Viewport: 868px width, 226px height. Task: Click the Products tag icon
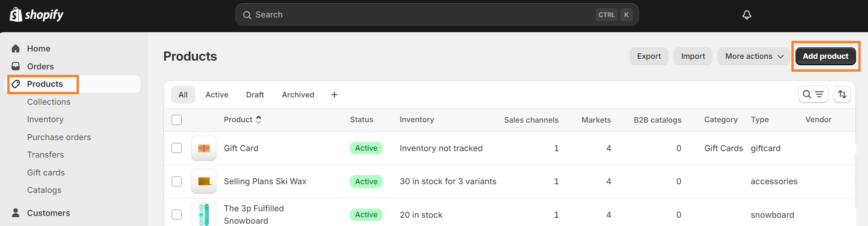(16, 84)
